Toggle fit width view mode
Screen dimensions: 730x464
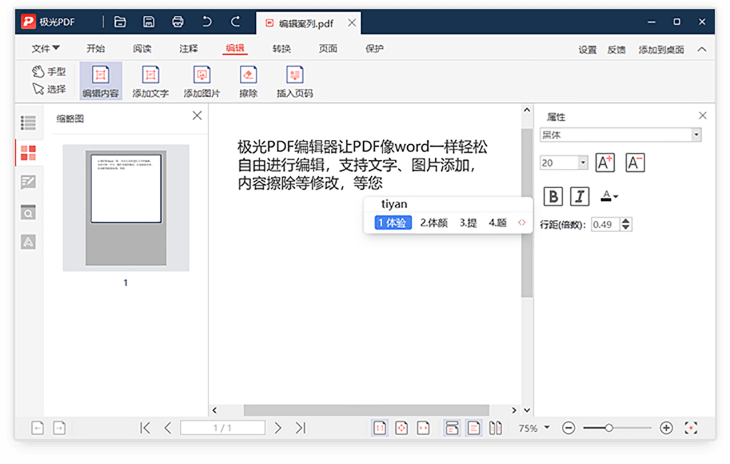point(423,428)
